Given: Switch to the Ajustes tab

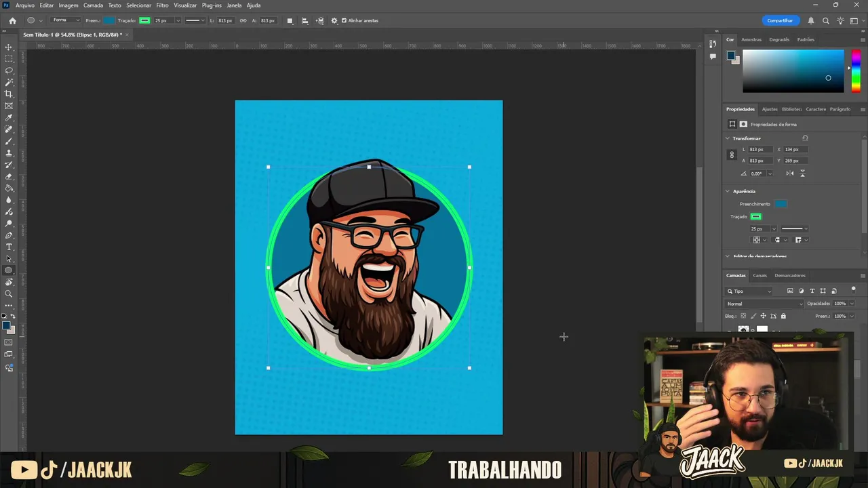Looking at the screenshot, I should 770,108.
